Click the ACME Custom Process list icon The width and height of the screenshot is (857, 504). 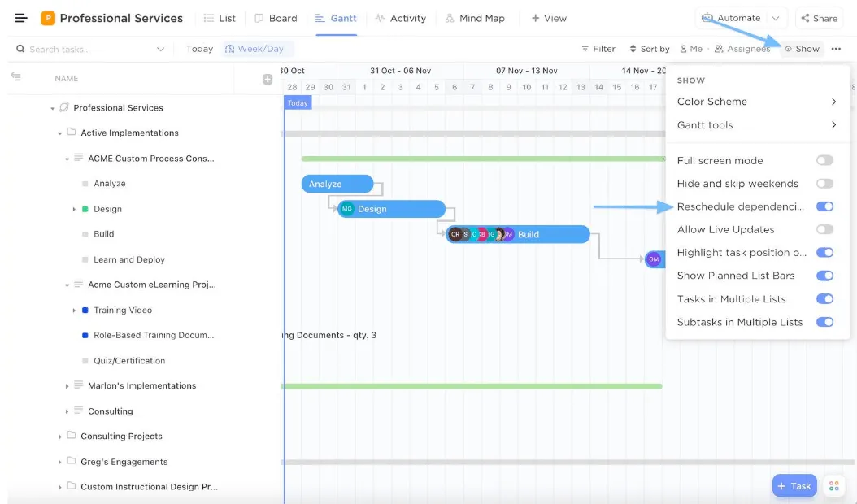[x=78, y=158]
